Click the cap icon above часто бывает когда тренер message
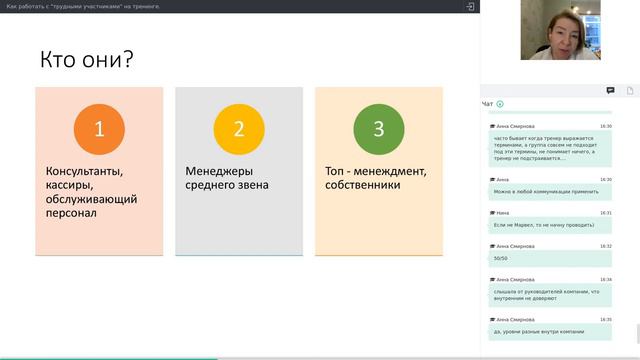Image resolution: width=640 pixels, height=360 pixels. [492, 127]
